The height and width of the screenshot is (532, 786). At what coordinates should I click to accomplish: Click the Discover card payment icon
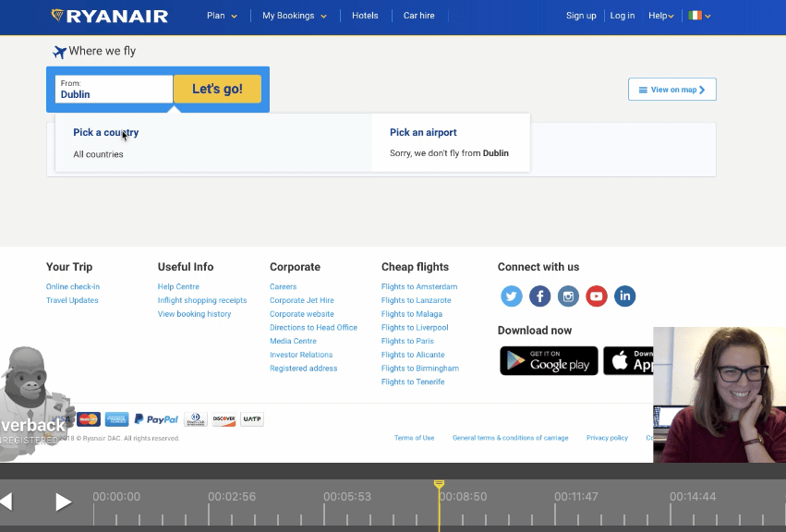[224, 418]
